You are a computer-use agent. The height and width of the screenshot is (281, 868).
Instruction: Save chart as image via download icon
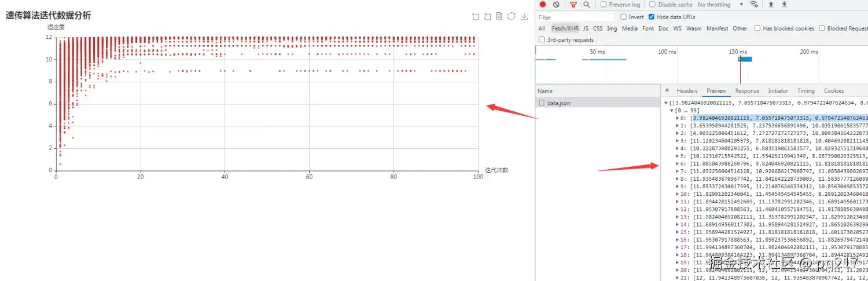(524, 16)
